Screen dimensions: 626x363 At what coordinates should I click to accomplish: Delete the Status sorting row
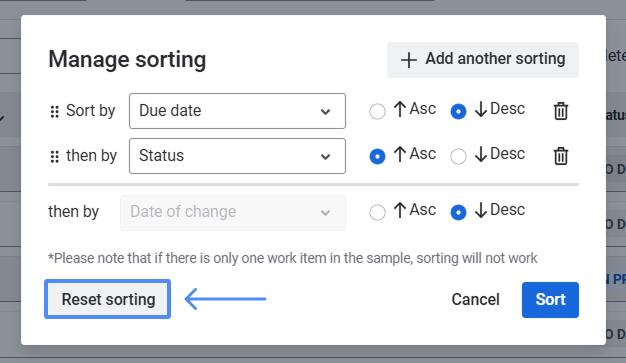(x=561, y=156)
